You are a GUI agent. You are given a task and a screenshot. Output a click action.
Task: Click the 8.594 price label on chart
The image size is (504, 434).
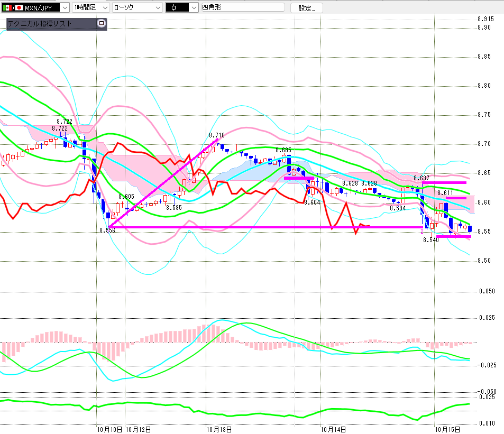[x=398, y=208]
